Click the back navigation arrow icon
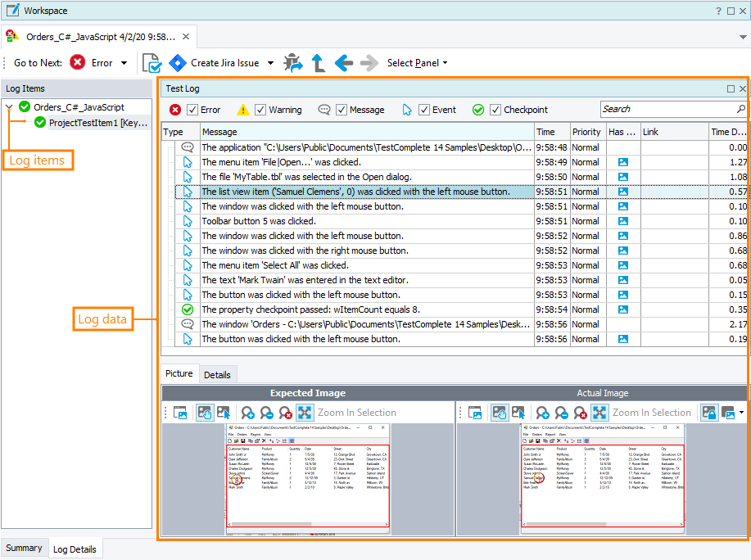 tap(343, 62)
